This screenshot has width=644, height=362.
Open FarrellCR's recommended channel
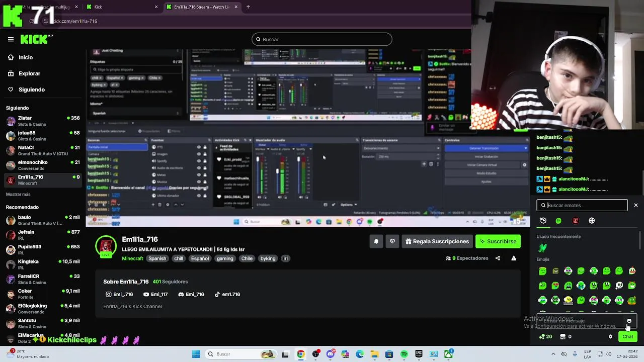(43, 279)
